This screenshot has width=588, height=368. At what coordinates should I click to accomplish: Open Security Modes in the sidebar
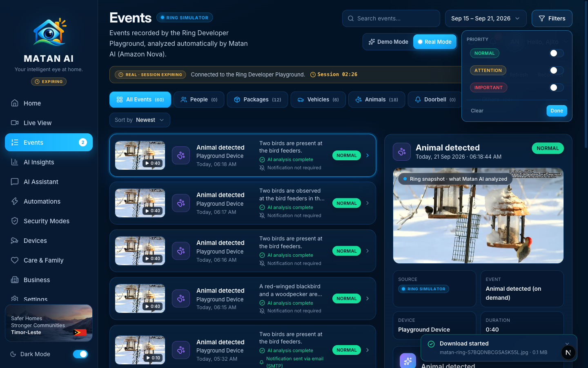click(49, 221)
